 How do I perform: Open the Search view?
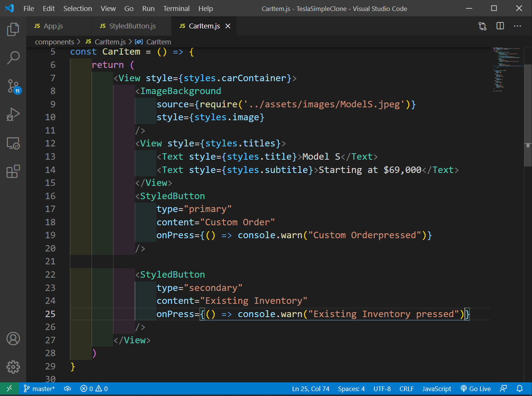pyautogui.click(x=13, y=58)
